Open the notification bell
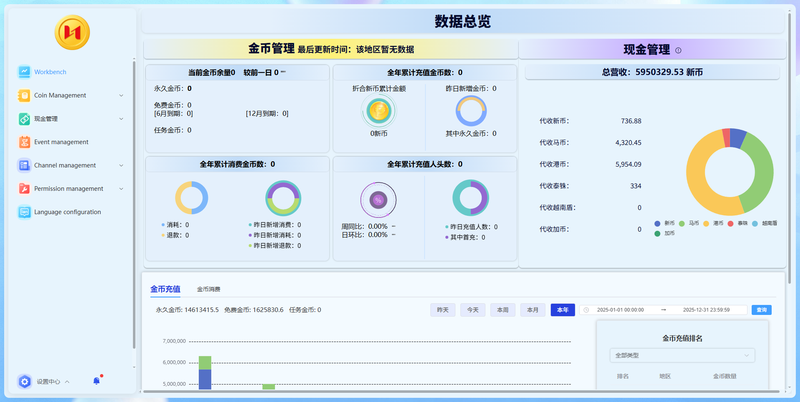The image size is (800, 402). click(x=96, y=381)
